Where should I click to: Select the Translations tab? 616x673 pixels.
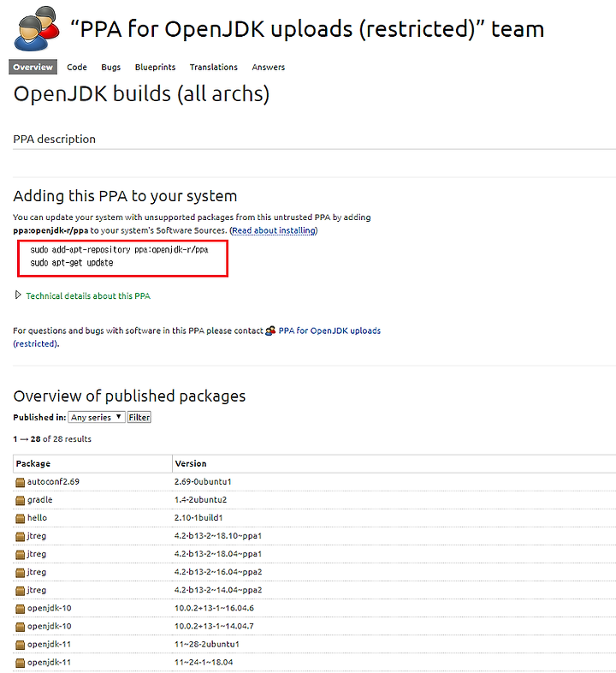click(x=214, y=67)
